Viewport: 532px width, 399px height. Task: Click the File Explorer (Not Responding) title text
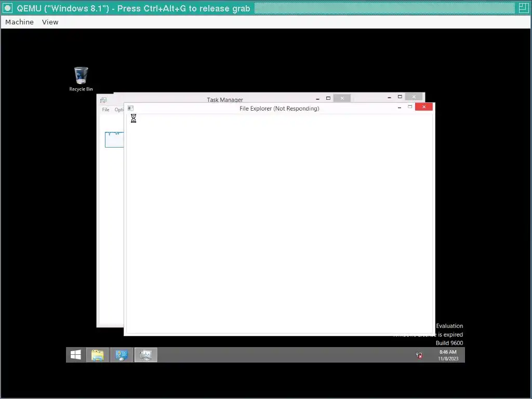tap(279, 109)
